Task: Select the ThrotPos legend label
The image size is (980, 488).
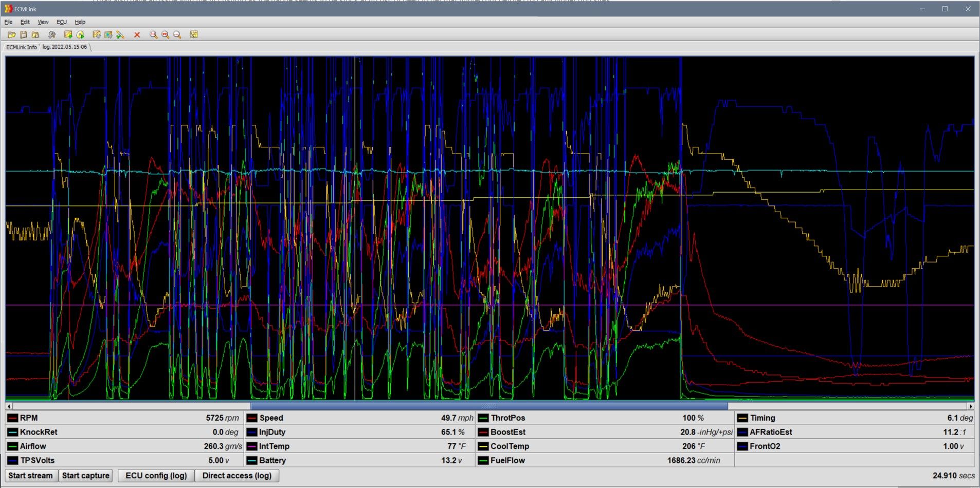Action: [508, 418]
